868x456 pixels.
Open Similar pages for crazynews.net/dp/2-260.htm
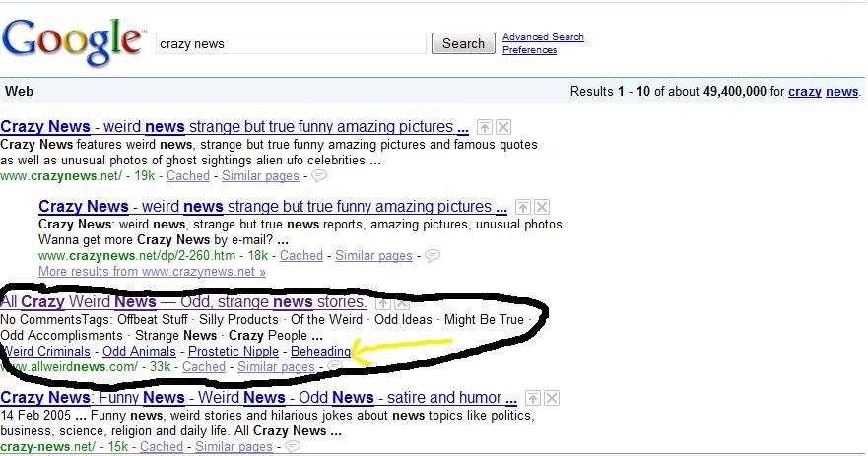click(x=373, y=256)
